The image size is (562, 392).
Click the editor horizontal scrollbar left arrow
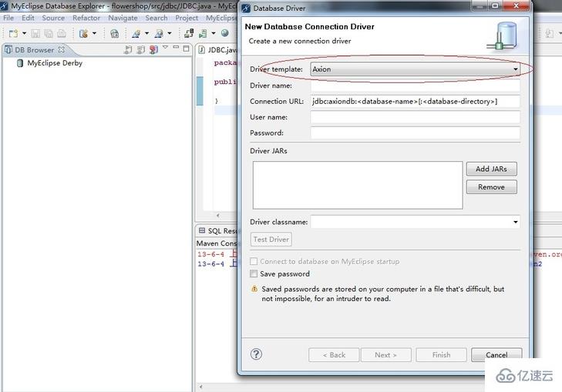217,216
